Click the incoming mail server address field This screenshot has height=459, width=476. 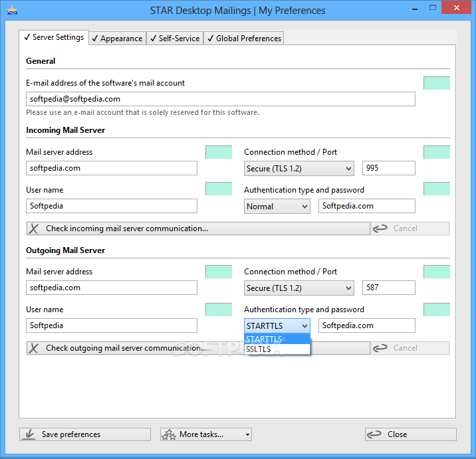click(112, 168)
